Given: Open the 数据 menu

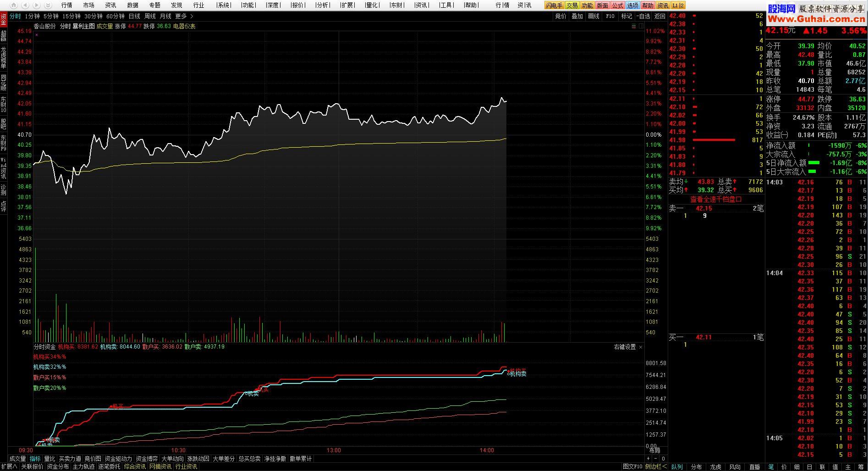Looking at the screenshot, I should pyautogui.click(x=133, y=5).
